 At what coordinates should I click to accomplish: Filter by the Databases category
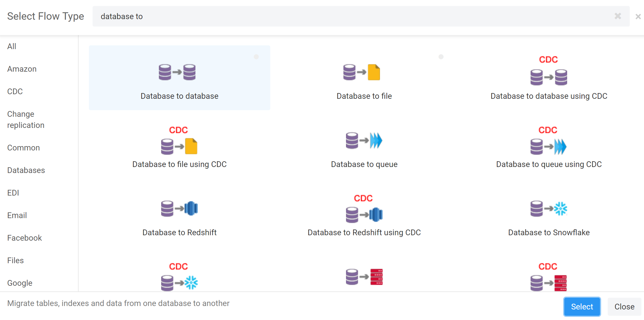tap(26, 170)
